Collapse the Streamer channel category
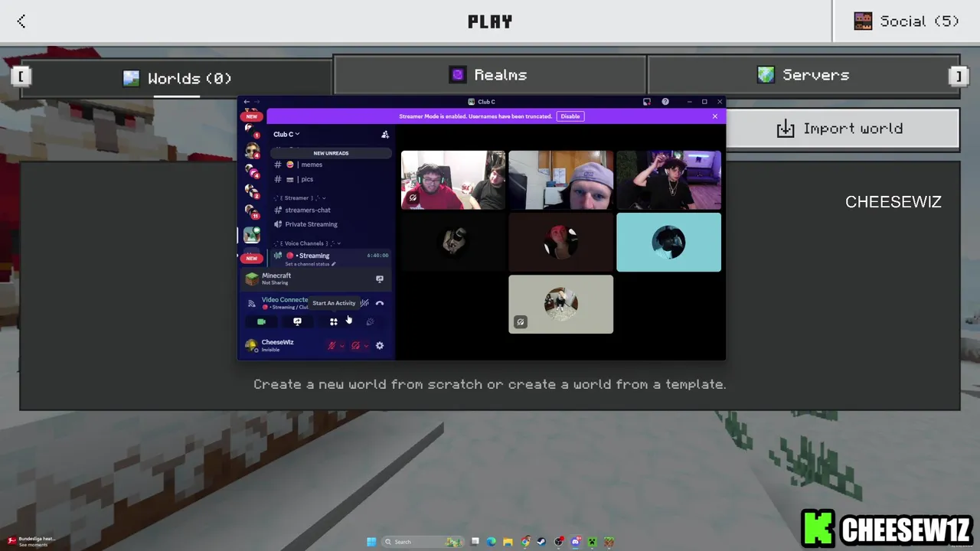This screenshot has height=551, width=980. pyautogui.click(x=301, y=198)
